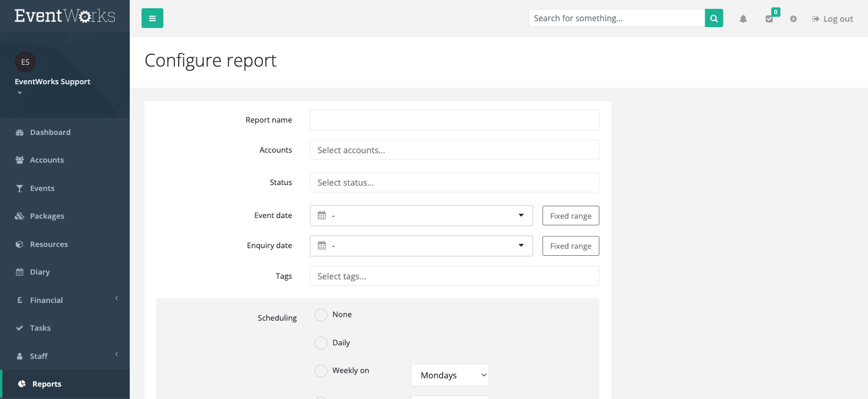868x399 pixels.
Task: Open notifications bell icon
Action: (x=743, y=19)
